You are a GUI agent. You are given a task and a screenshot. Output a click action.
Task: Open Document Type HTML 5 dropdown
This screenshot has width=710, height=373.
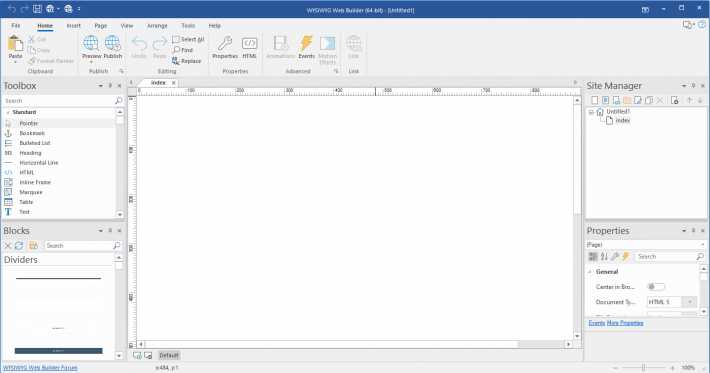(x=690, y=302)
